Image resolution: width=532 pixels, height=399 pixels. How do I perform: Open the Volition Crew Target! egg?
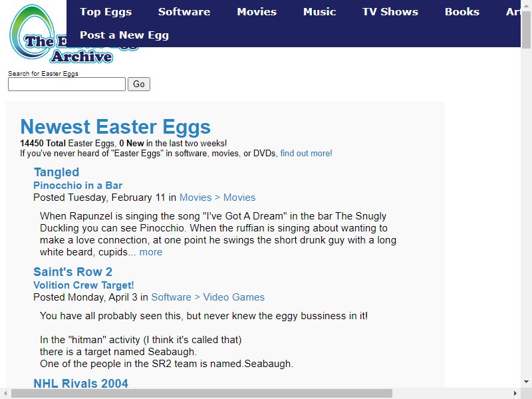[x=84, y=285]
